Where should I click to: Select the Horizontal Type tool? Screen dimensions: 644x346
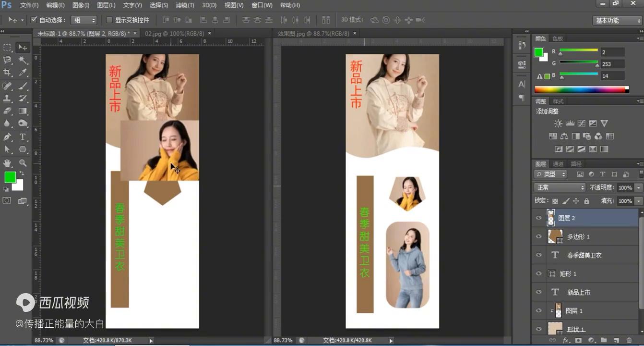22,137
